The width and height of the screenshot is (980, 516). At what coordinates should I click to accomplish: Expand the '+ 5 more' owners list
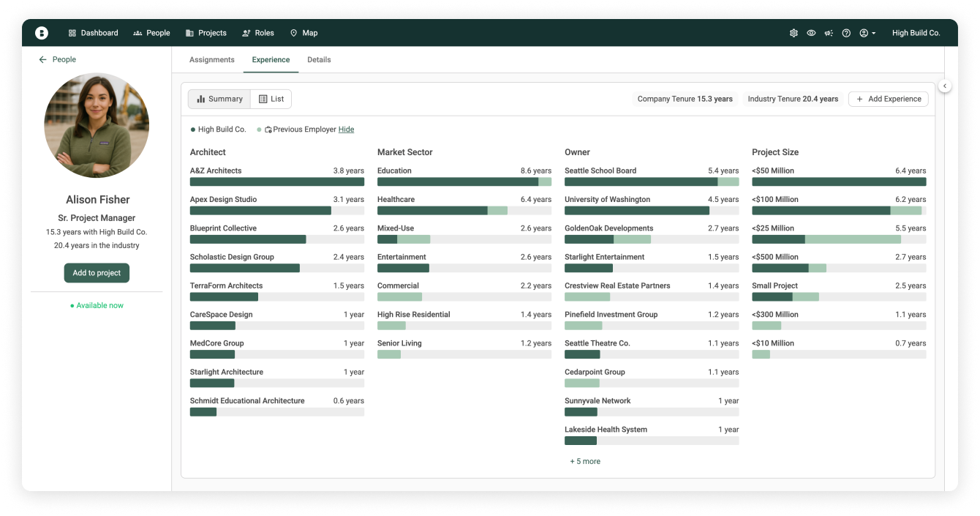tap(585, 461)
